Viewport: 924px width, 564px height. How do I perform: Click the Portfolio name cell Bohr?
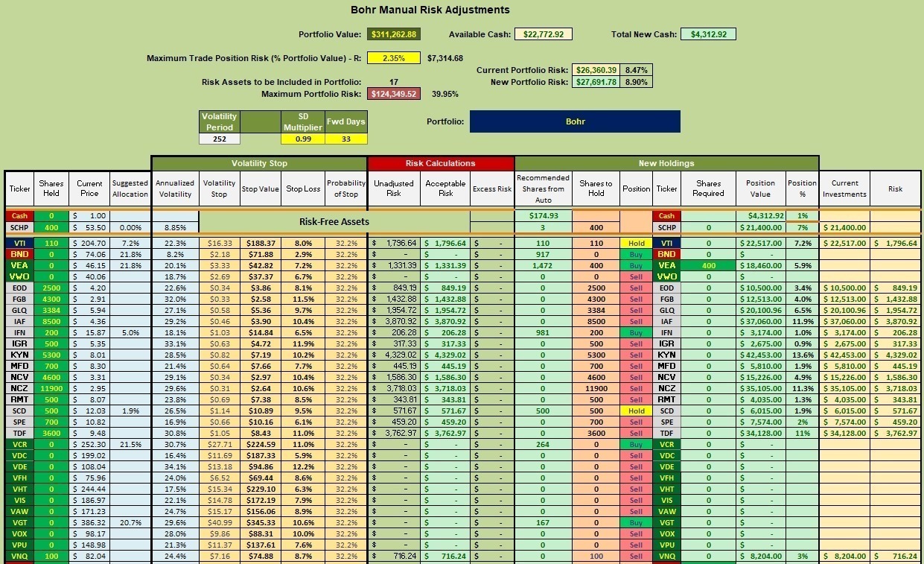(575, 121)
